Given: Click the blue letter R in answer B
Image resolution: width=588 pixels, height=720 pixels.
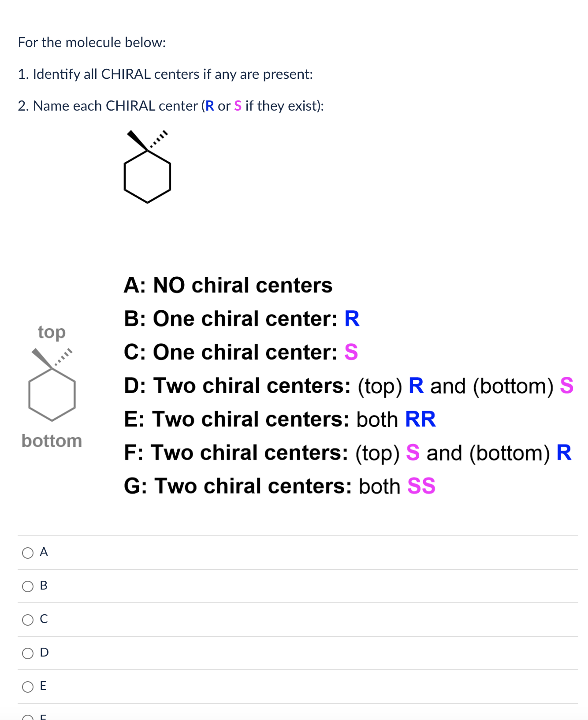Looking at the screenshot, I should click(x=352, y=319).
